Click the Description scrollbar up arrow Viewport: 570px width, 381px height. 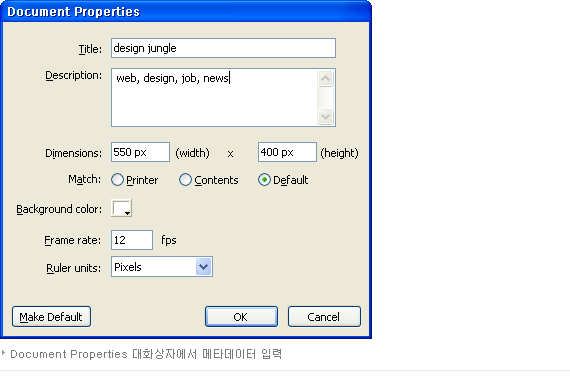pyautogui.click(x=325, y=79)
